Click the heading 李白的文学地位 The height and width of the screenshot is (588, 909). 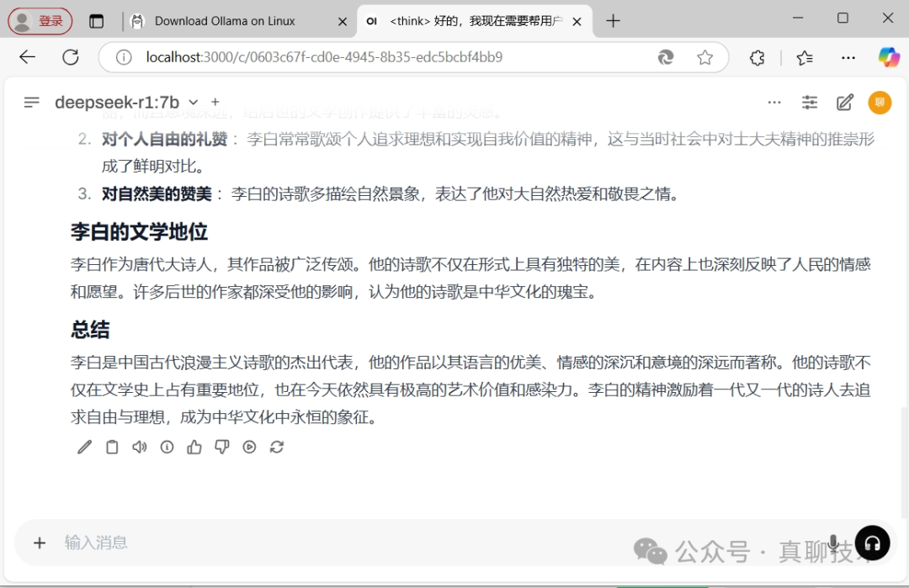[139, 231]
